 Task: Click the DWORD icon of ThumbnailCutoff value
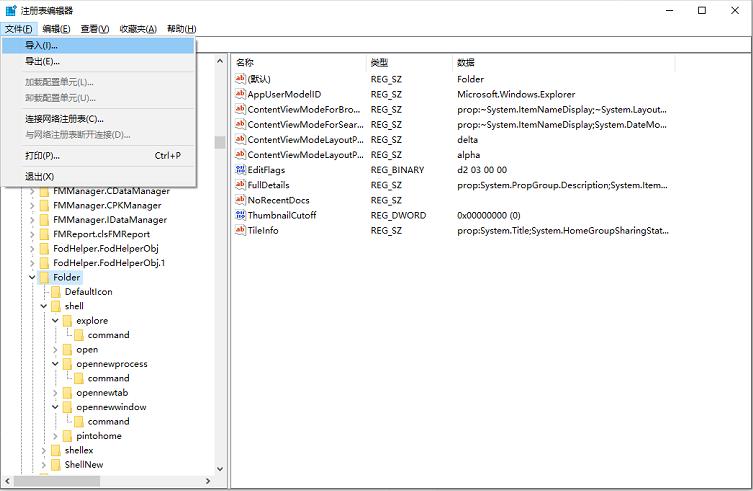[x=240, y=215]
